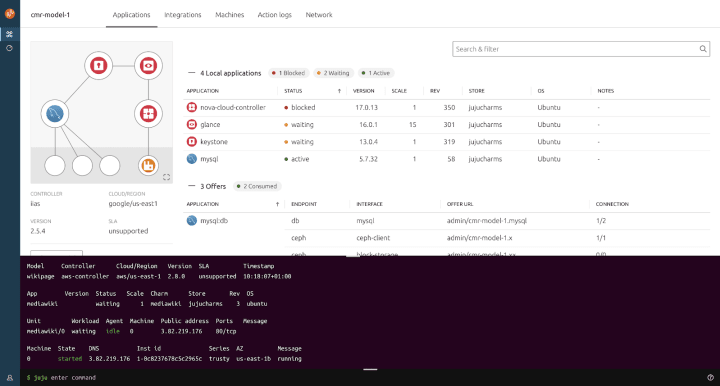
Task: Collapse the 4 Local applications section
Action: (x=191, y=73)
